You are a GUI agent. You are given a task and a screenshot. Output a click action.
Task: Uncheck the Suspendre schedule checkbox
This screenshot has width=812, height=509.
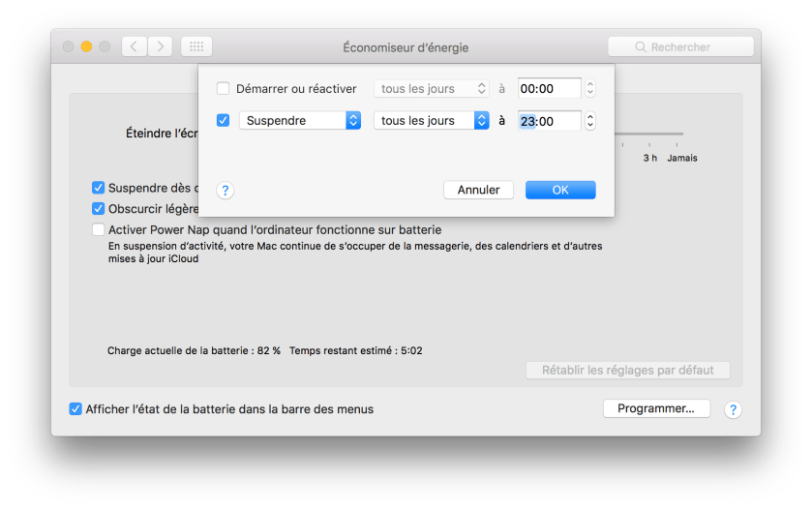coord(224,121)
